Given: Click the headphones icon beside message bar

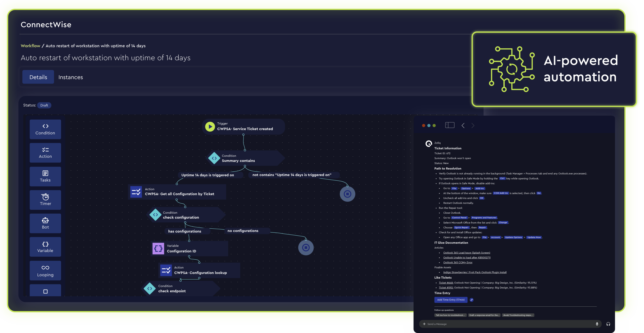Looking at the screenshot, I should pyautogui.click(x=608, y=324).
